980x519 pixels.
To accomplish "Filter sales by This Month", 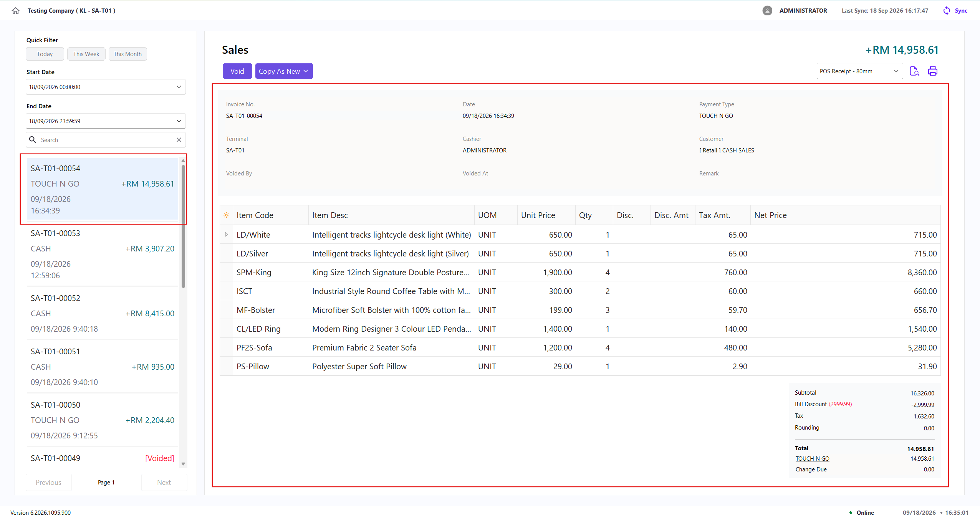I will click(127, 54).
